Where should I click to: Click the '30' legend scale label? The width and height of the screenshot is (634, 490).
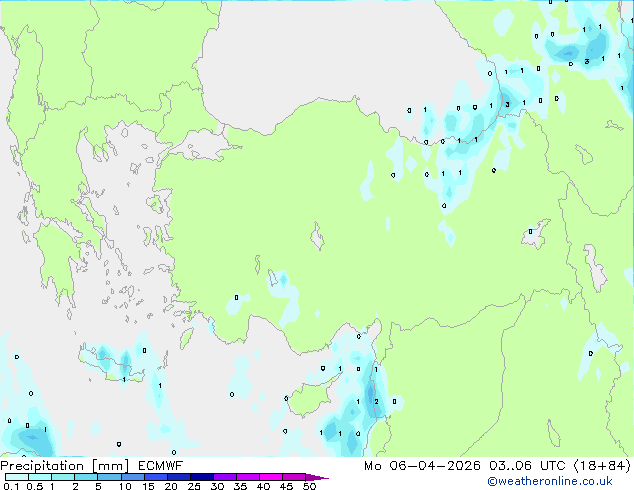217,486
